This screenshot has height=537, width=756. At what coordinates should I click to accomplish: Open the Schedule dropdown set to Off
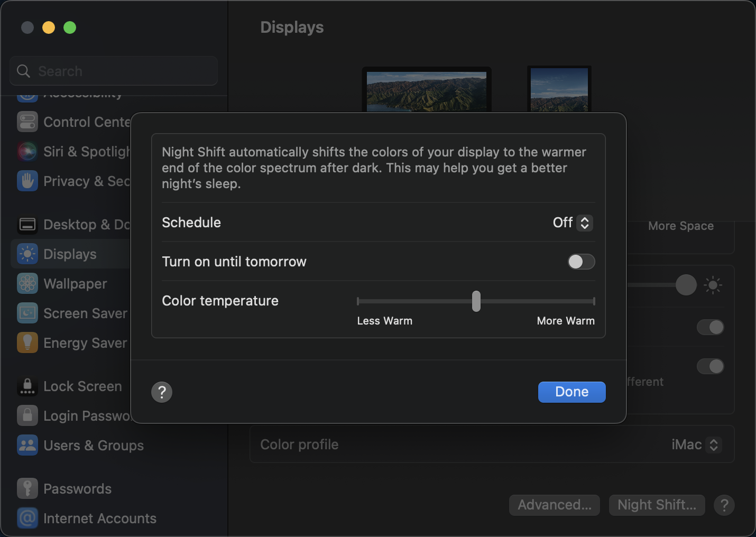(x=573, y=223)
